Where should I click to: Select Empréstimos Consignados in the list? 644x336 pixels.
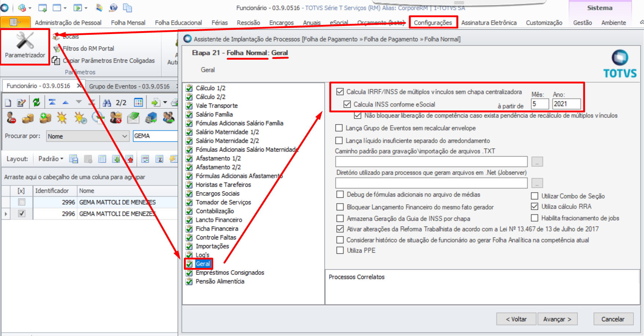click(230, 272)
